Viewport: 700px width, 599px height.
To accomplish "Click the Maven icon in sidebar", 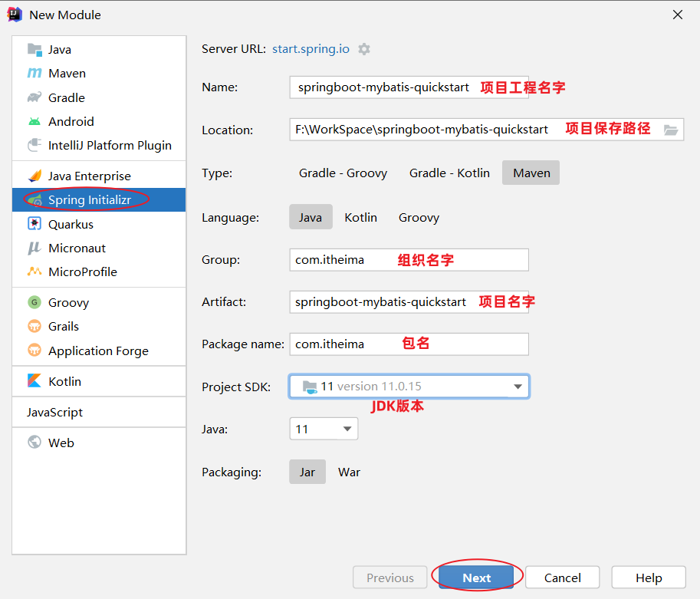I will point(35,74).
